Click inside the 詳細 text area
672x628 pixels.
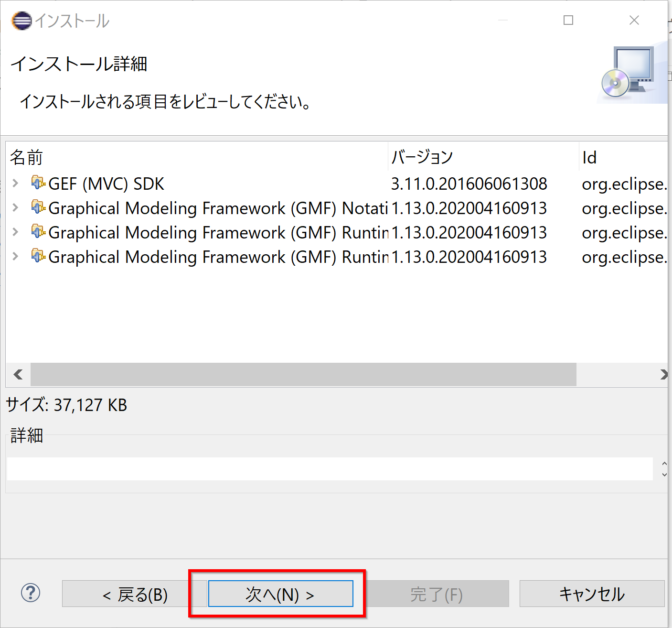(x=330, y=468)
